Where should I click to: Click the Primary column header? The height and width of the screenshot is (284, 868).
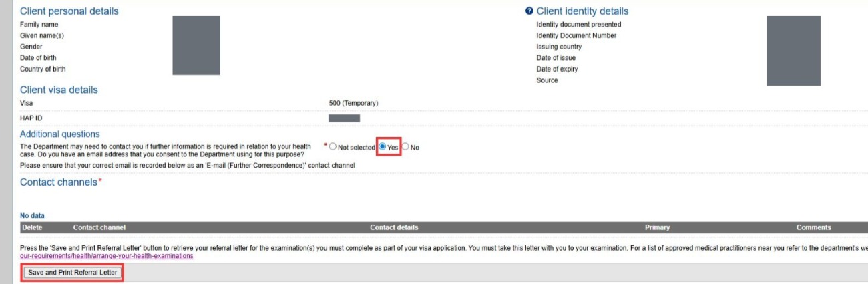click(x=657, y=227)
